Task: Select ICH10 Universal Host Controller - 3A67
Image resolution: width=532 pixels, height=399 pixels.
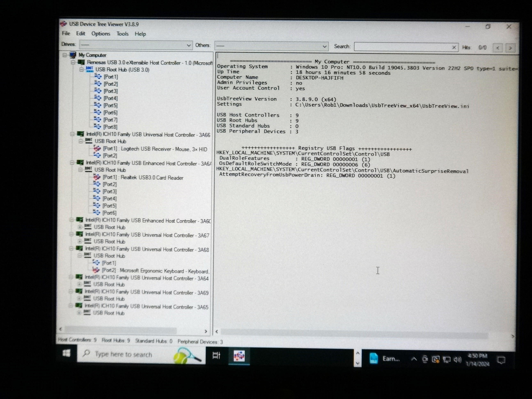Action: [147, 235]
